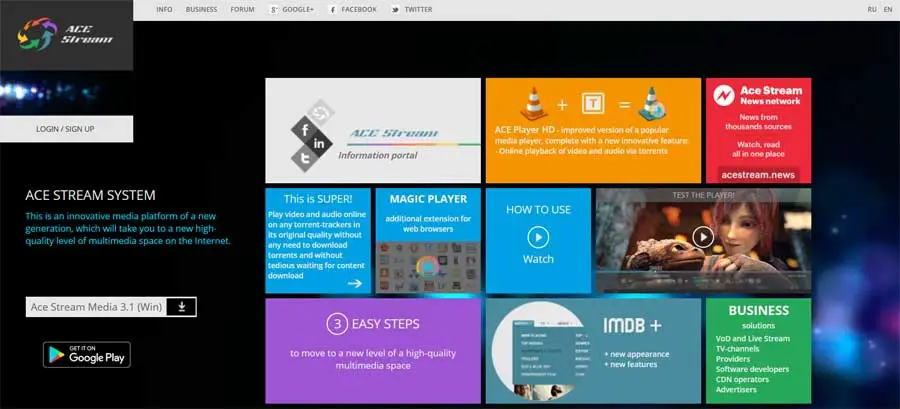Image resolution: width=900 pixels, height=409 pixels.
Task: Open the FORUM menu item
Action: click(242, 10)
